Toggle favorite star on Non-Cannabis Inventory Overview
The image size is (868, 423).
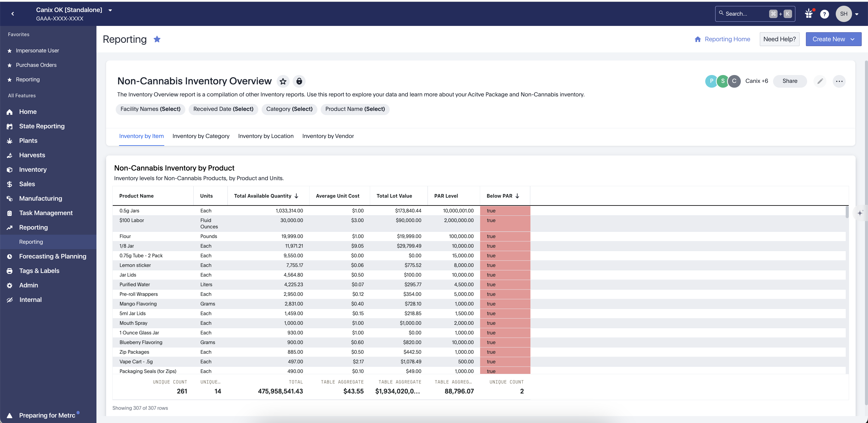[x=283, y=81]
